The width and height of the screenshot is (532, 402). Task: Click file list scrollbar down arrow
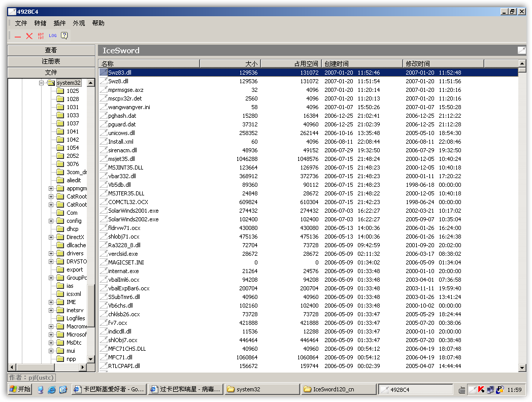(522, 368)
